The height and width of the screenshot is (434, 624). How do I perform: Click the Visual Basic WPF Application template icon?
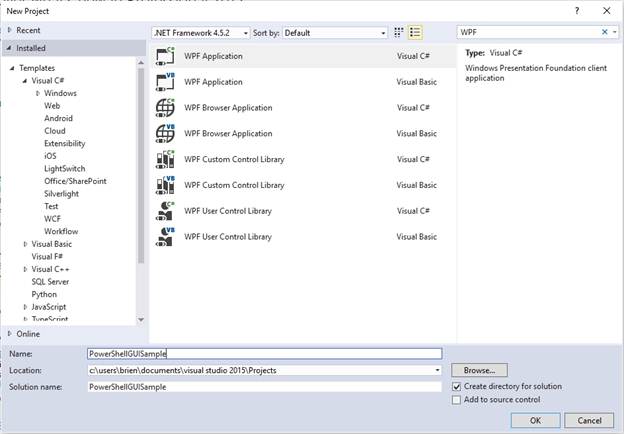165,82
